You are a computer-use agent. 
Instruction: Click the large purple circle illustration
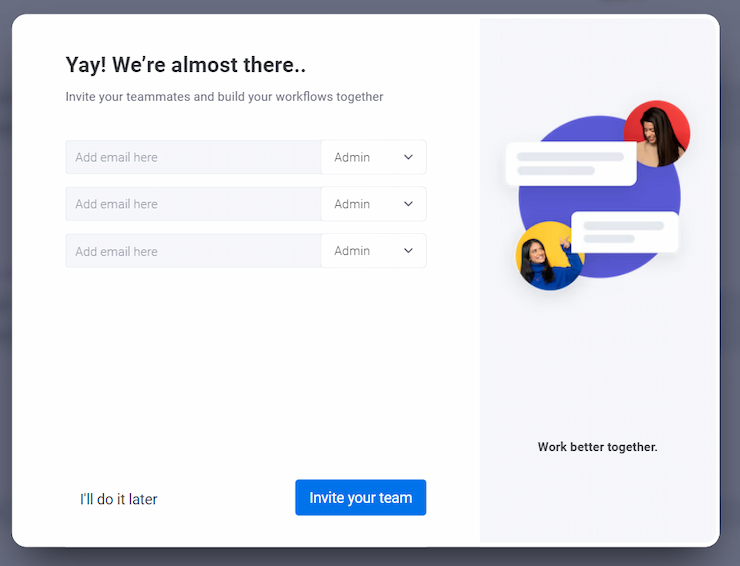[599, 196]
